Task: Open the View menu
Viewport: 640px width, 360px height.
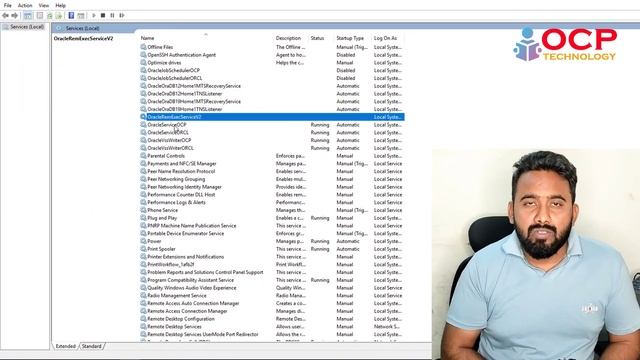Action: click(x=44, y=5)
